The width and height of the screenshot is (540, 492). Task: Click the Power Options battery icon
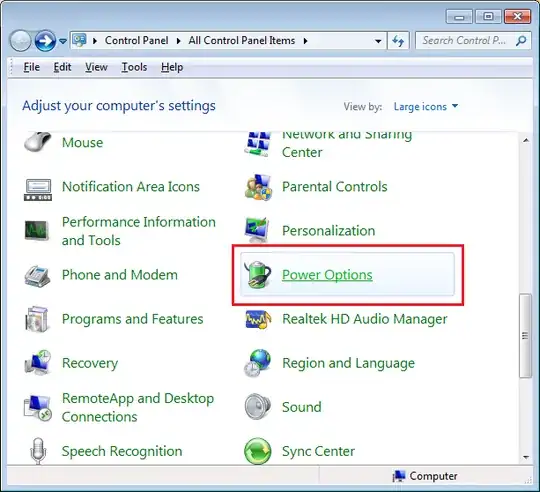pos(257,274)
